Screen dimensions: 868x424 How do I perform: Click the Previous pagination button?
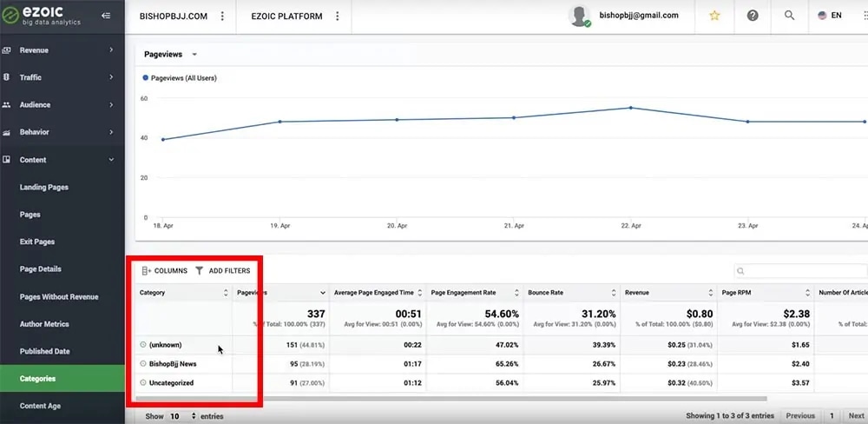tap(800, 415)
